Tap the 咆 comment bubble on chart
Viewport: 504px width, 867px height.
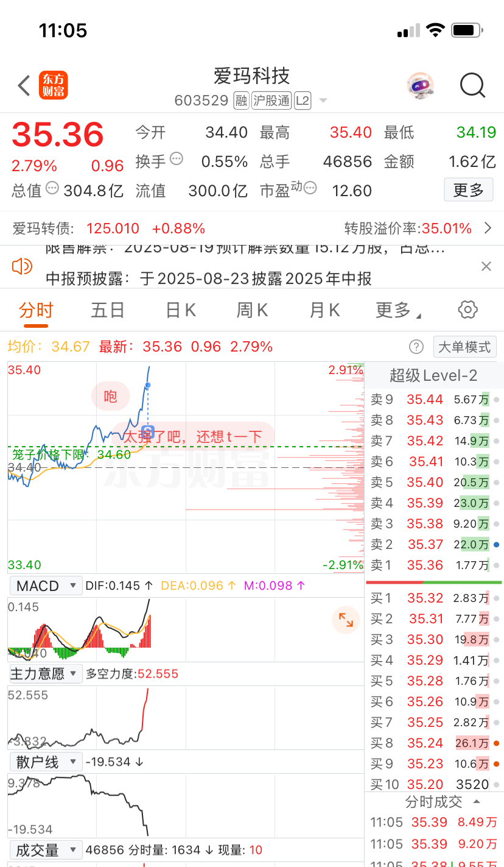pos(110,397)
